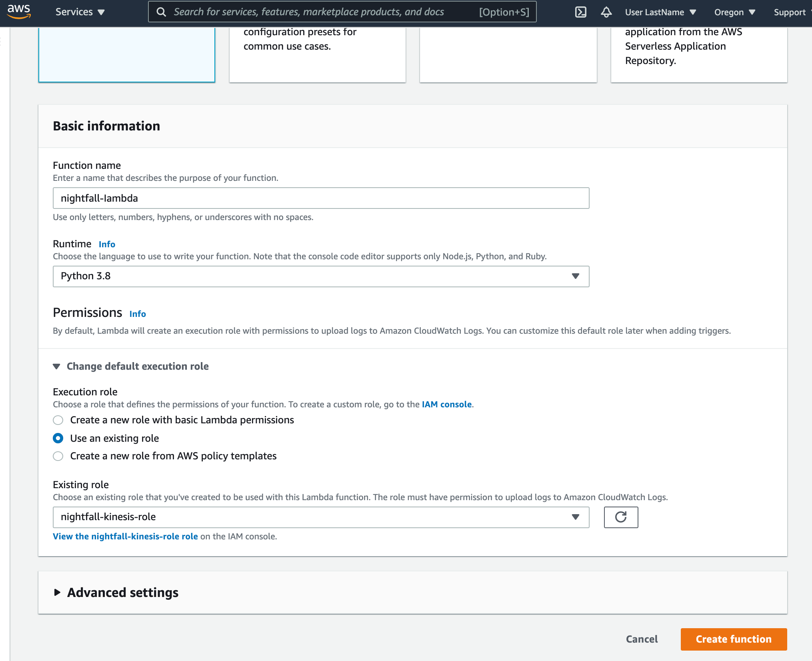Viewport: 812px width, 661px height.
Task: Click the Function name input field
Action: (320, 198)
